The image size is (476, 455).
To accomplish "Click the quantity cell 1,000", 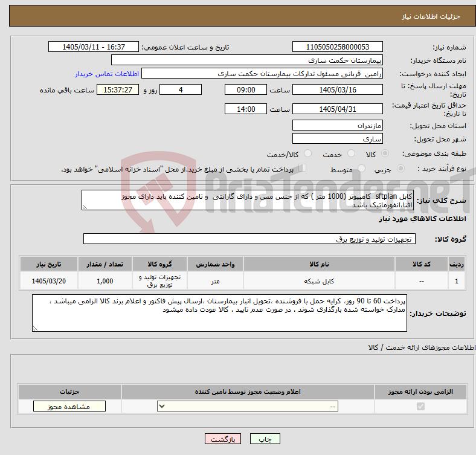I will click(105, 281).
